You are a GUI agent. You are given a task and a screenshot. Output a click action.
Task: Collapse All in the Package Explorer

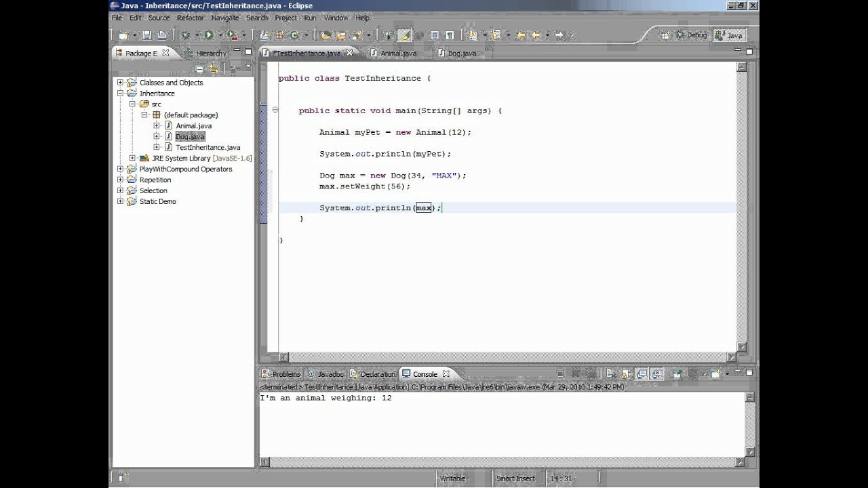(199, 68)
